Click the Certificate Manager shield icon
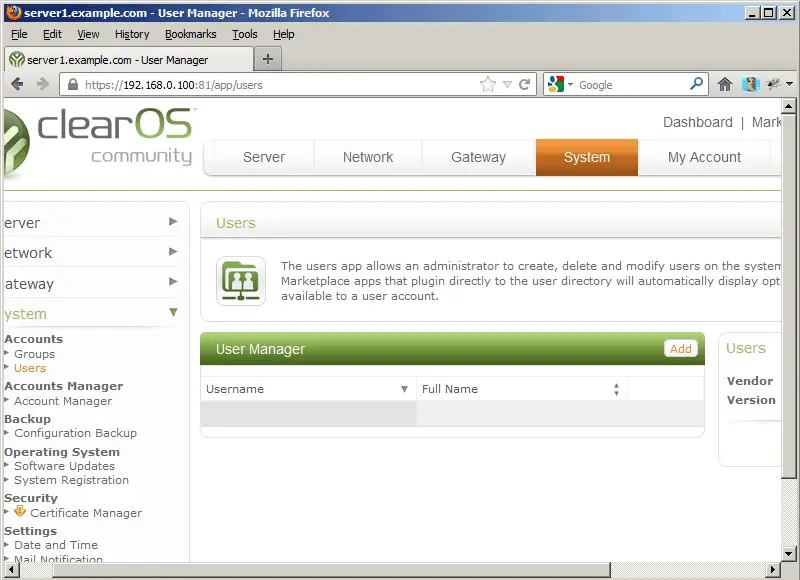This screenshot has height=580, width=800. [x=20, y=512]
